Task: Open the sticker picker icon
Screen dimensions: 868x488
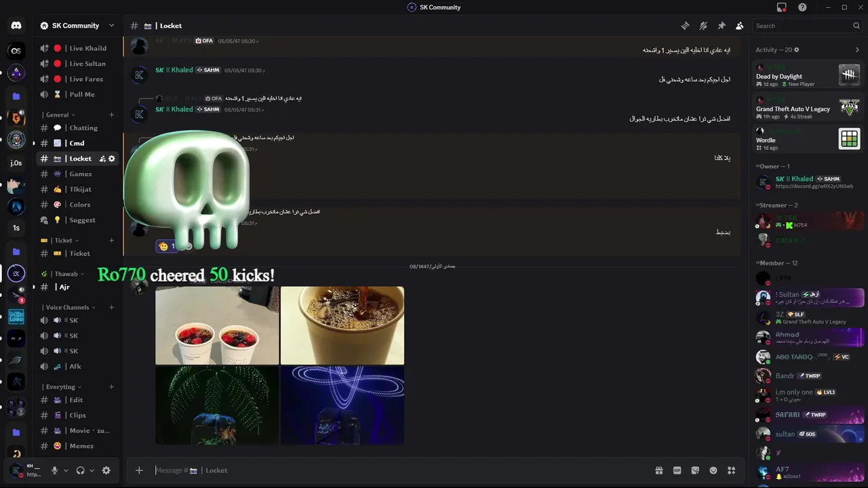Action: click(695, 470)
